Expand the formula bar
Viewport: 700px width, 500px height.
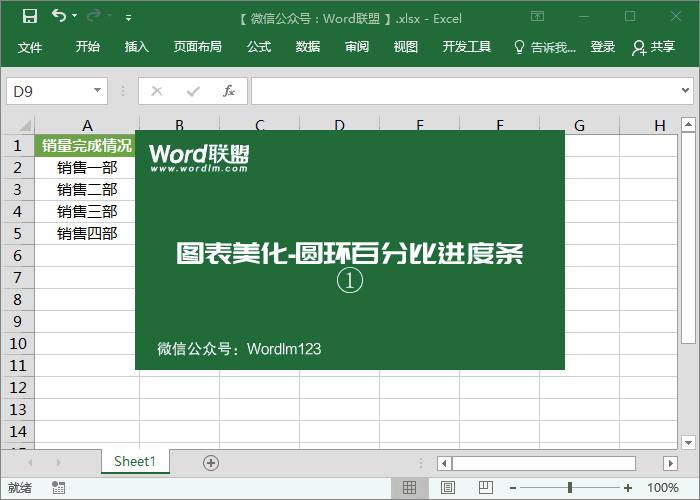(x=685, y=91)
